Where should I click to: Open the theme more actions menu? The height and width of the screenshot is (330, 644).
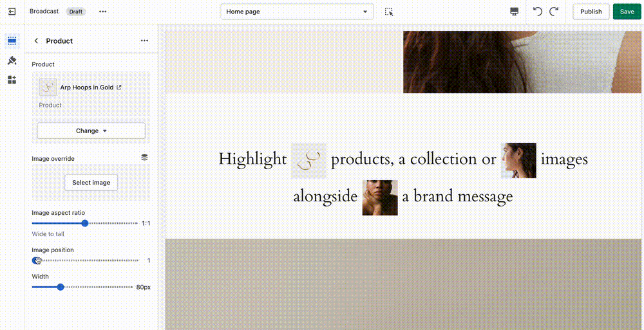103,12
